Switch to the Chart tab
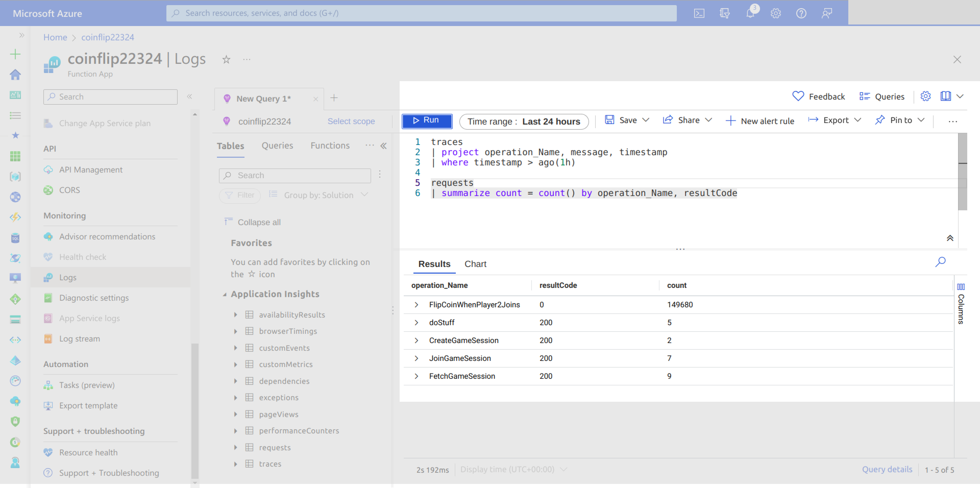 475,264
